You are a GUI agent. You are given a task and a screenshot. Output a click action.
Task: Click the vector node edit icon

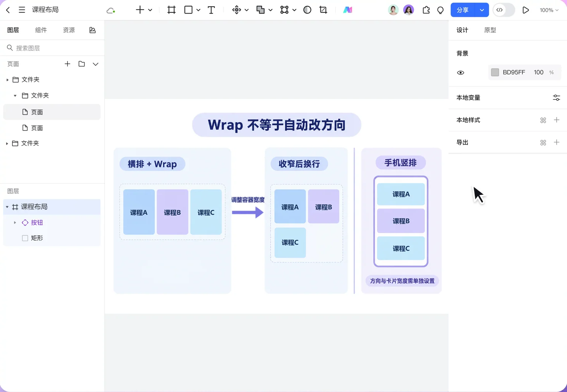coord(284,10)
